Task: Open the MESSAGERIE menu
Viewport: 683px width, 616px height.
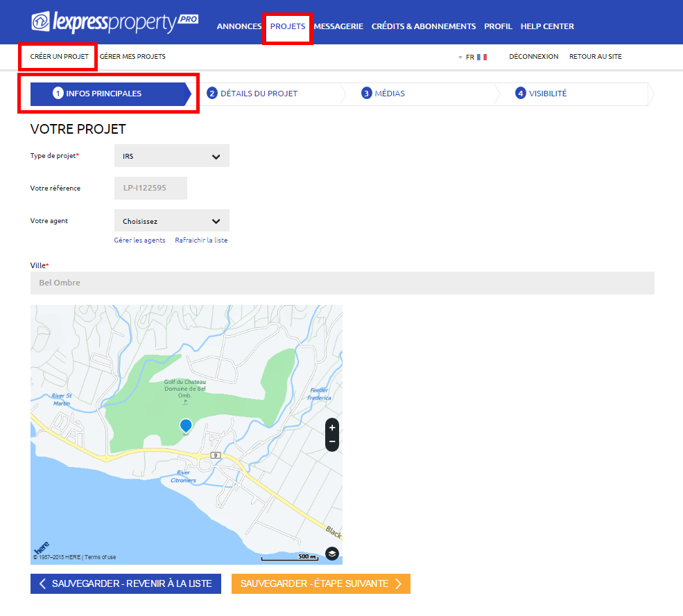Action: 338,26
